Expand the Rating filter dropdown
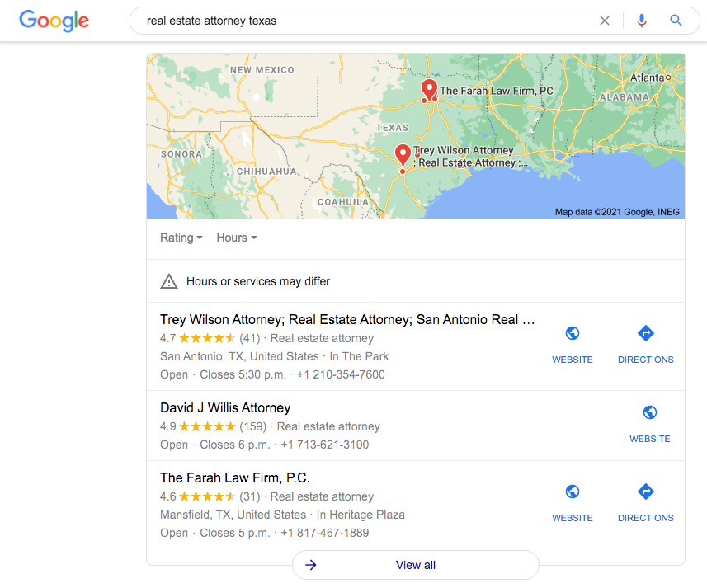 [x=181, y=238]
